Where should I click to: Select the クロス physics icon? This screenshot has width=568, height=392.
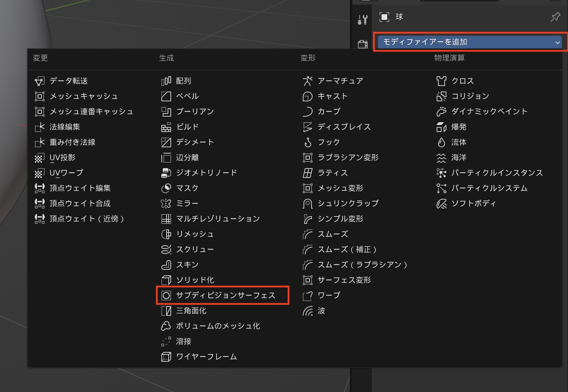coord(441,81)
